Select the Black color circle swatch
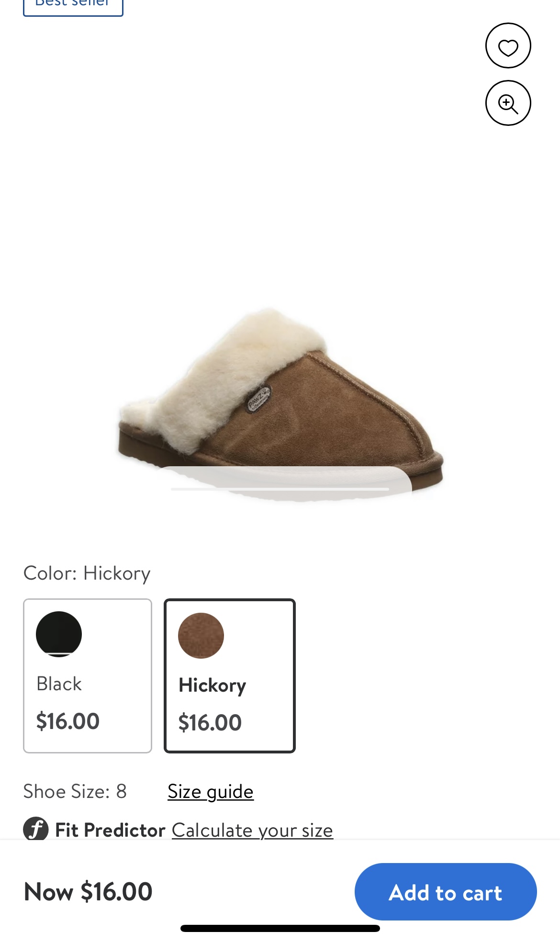The width and height of the screenshot is (560, 943). pyautogui.click(x=59, y=634)
